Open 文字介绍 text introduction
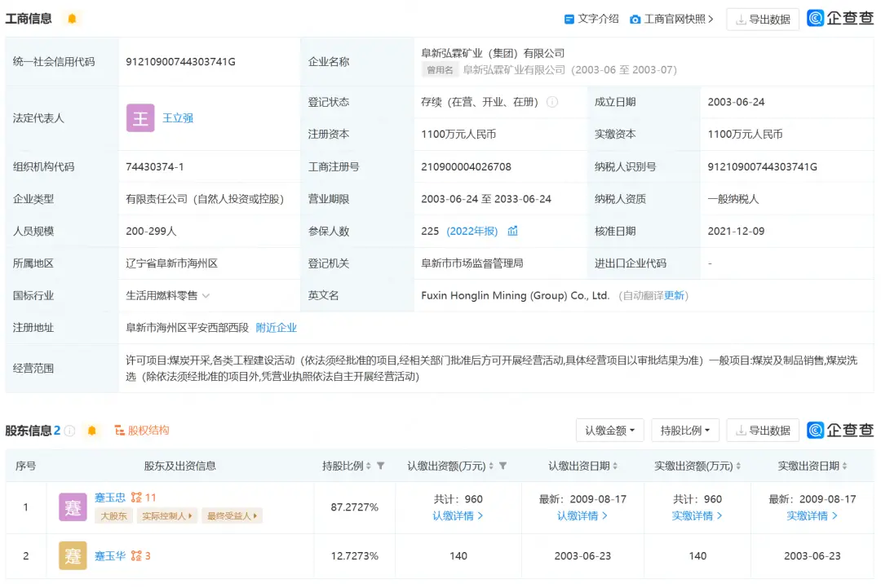This screenshot has height=588, width=881. click(591, 19)
